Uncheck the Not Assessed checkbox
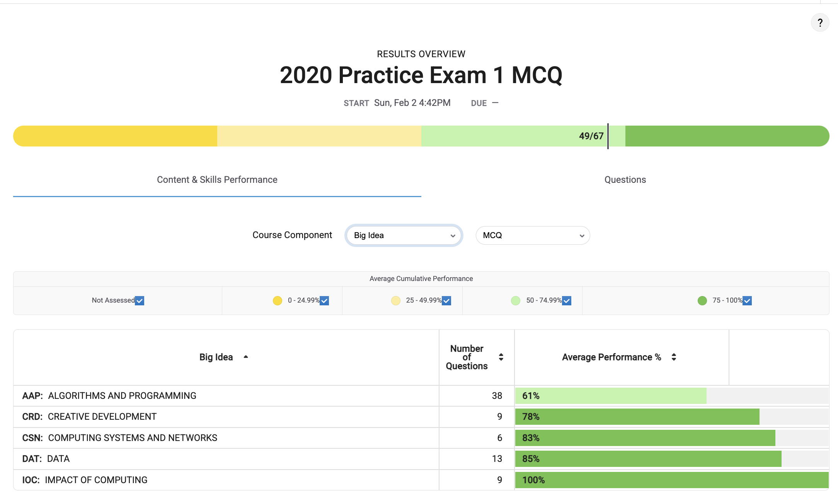The width and height of the screenshot is (838, 504). [140, 300]
